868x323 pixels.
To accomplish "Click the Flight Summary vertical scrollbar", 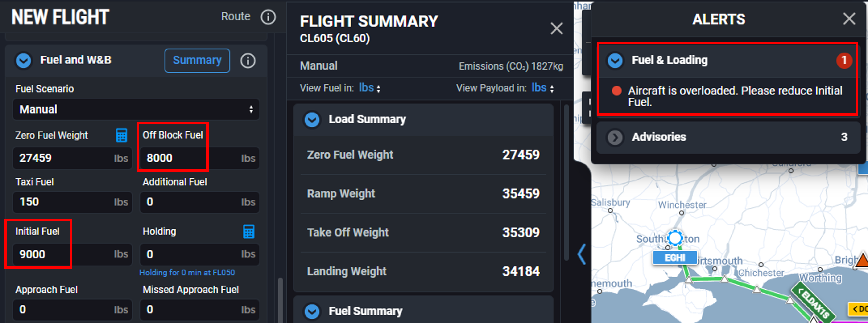I will point(566,182).
